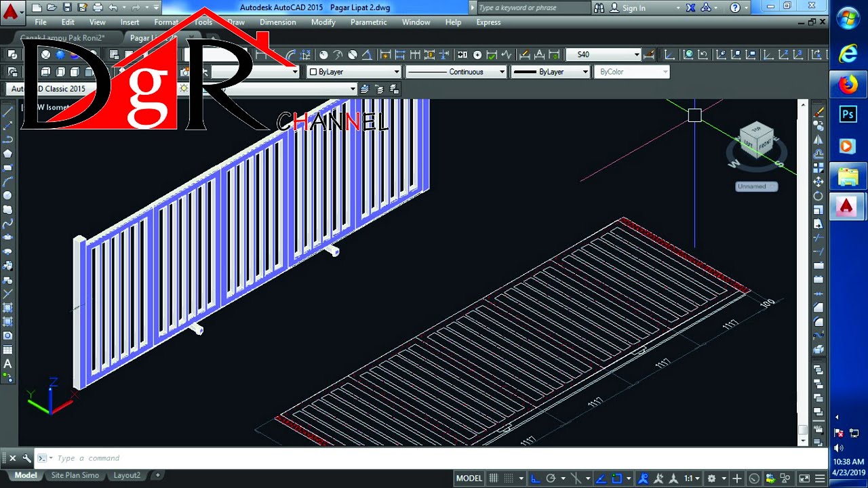Select the Fillet modify tool
Image resolution: width=868 pixels, height=488 pixels.
point(818,321)
